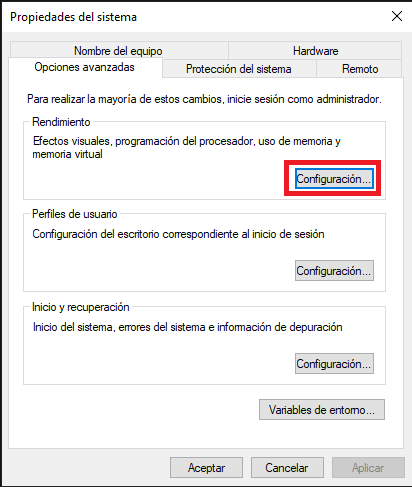Open Configuración under Rendimiento

334,179
